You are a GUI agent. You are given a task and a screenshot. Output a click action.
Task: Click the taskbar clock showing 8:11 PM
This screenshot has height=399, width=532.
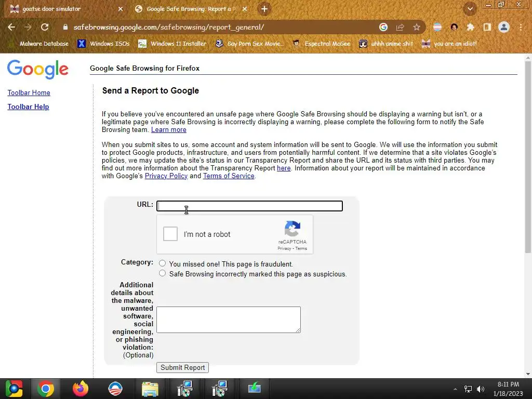[508, 389]
